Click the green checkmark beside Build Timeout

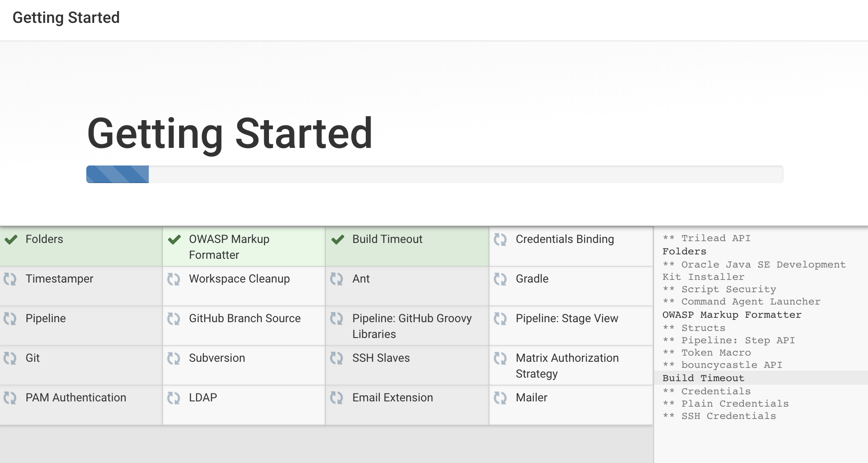pyautogui.click(x=338, y=239)
